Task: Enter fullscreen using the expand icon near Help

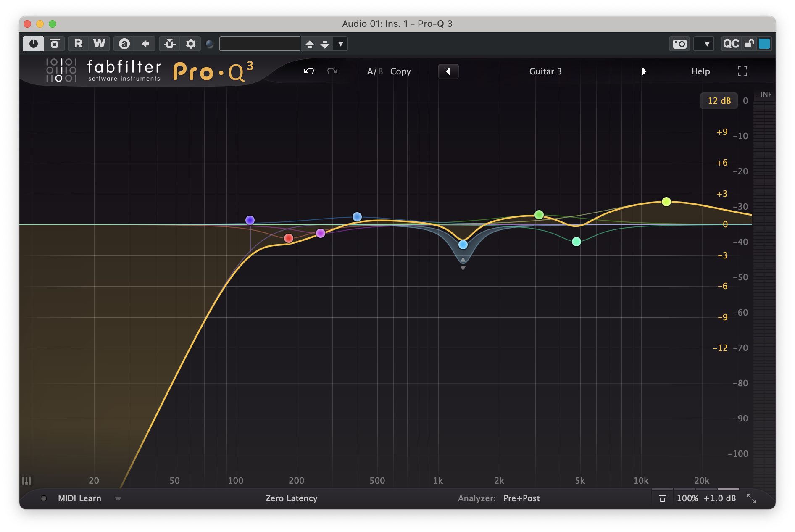Action: tap(742, 71)
